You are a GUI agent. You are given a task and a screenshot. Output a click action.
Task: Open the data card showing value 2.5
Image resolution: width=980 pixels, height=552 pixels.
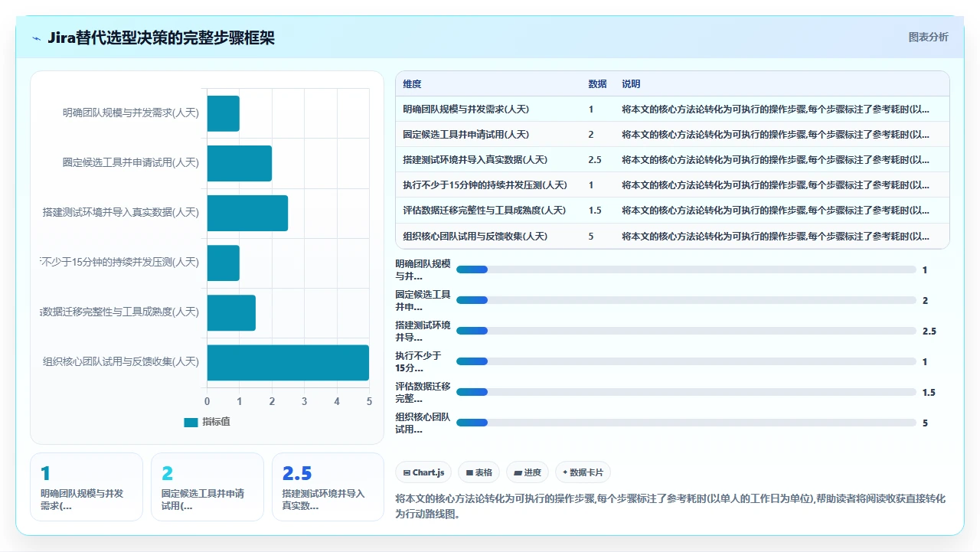328,487
